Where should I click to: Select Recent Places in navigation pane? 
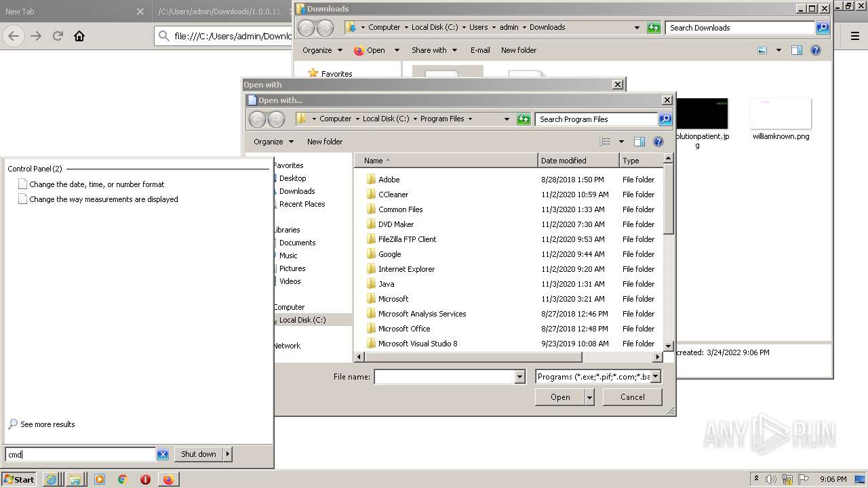[x=302, y=204]
